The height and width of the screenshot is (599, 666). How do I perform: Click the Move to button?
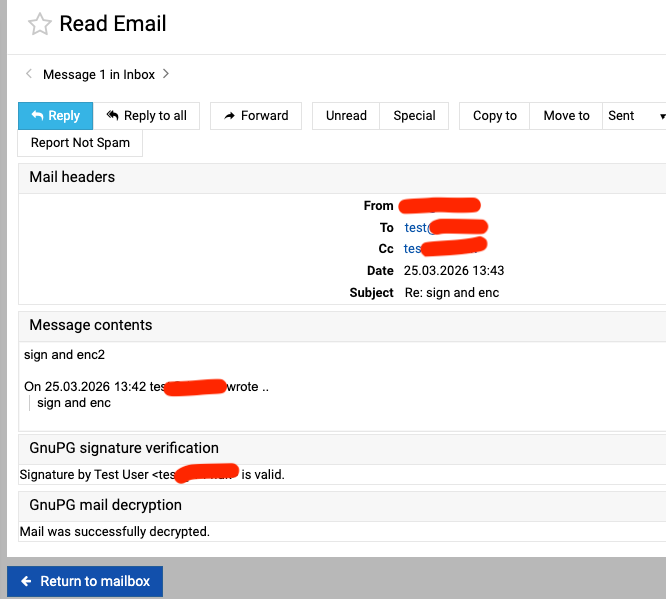pyautogui.click(x=566, y=116)
